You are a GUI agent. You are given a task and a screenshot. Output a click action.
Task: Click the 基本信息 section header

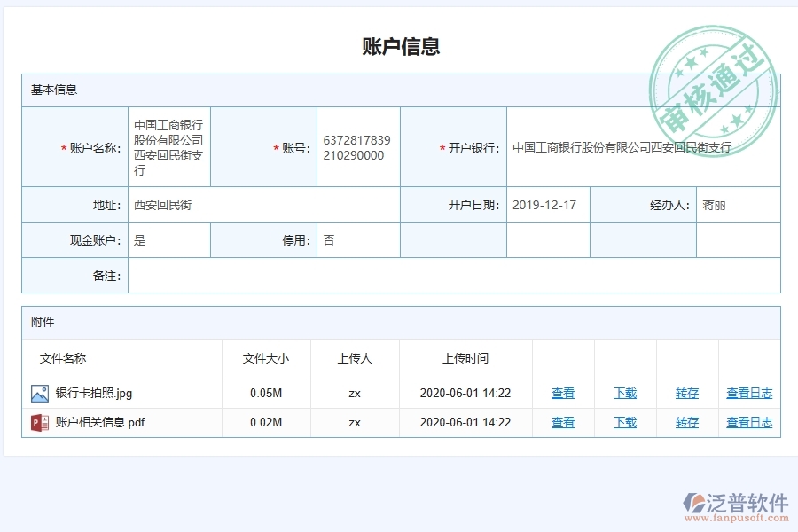(x=53, y=90)
